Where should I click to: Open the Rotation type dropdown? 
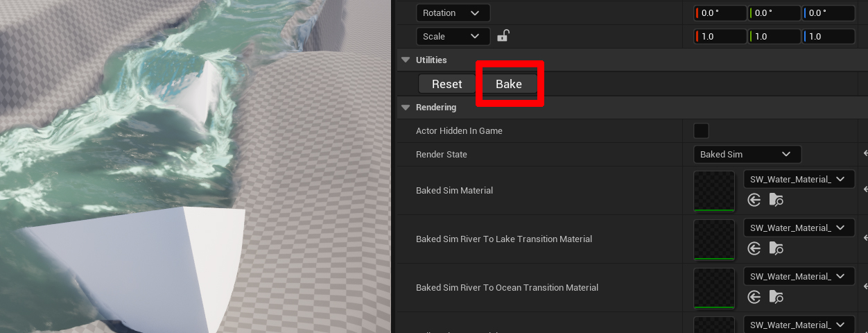(x=453, y=13)
